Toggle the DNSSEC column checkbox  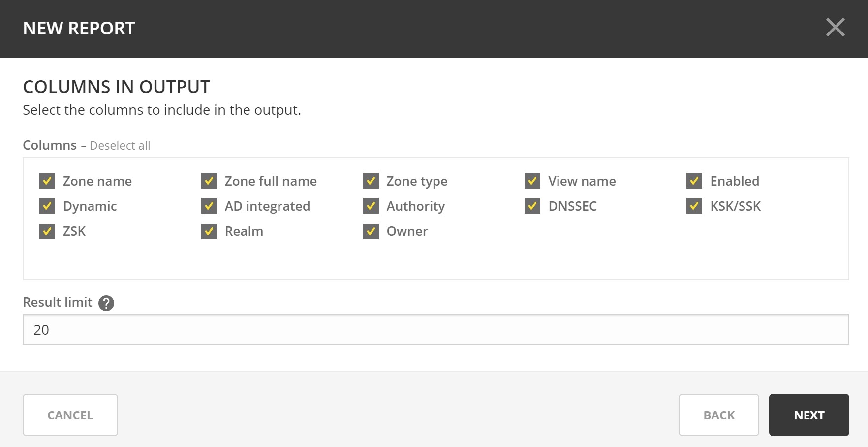(532, 206)
